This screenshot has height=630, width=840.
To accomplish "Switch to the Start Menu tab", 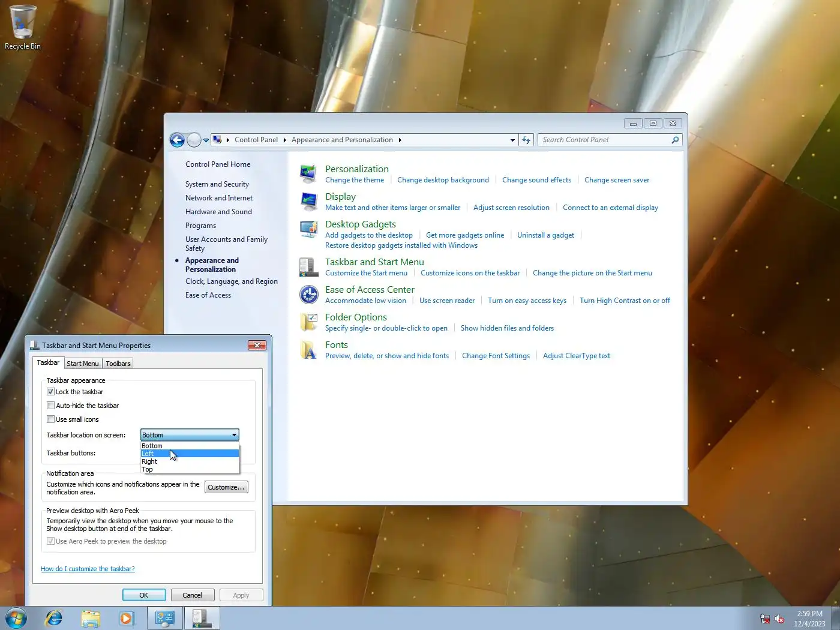I will click(83, 364).
